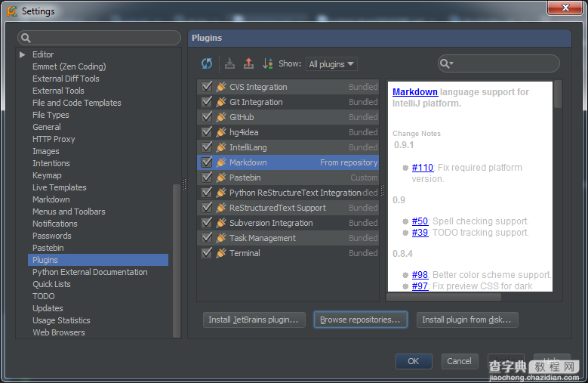Expand the Editor tree node
The width and height of the screenshot is (588, 383).
pos(23,54)
